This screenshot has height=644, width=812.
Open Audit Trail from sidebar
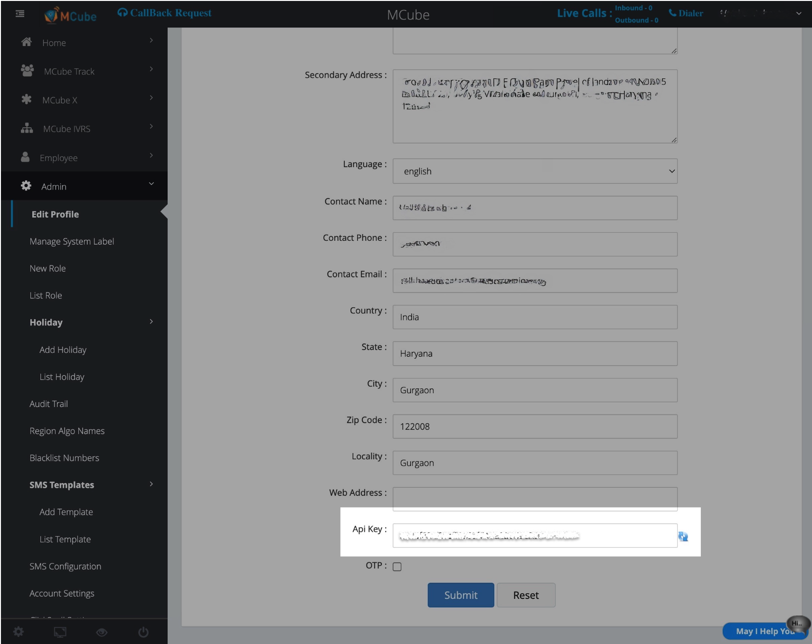coord(48,404)
